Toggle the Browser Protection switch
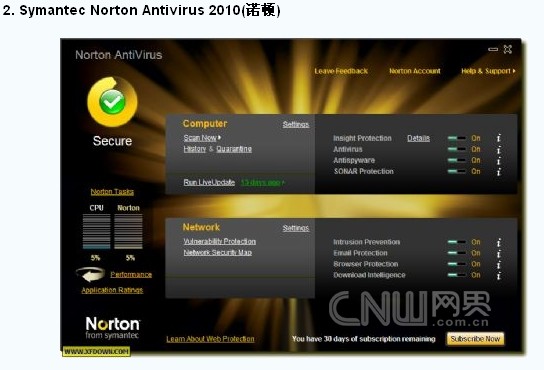Viewport: 544px width, 370px height. pos(457,264)
